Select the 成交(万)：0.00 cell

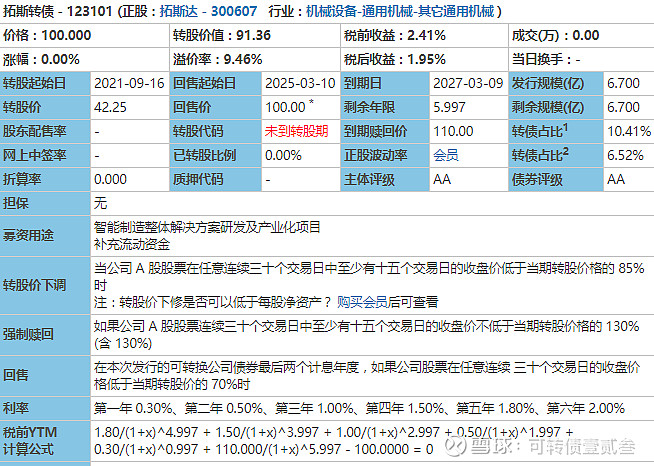[581, 35]
